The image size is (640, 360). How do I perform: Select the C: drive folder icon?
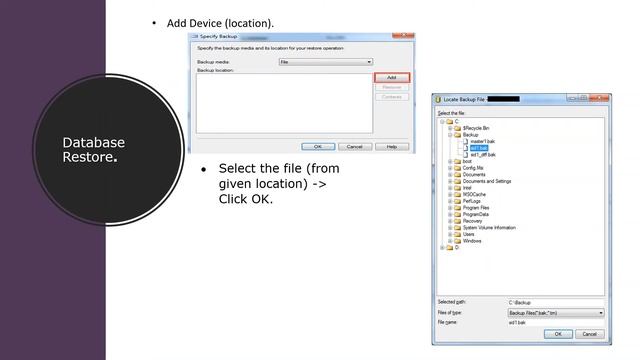click(450, 122)
